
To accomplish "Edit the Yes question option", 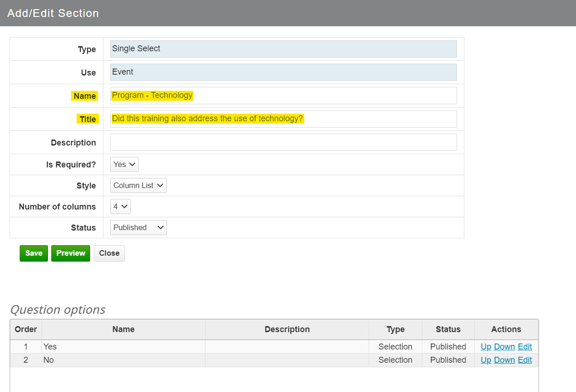I will point(525,346).
